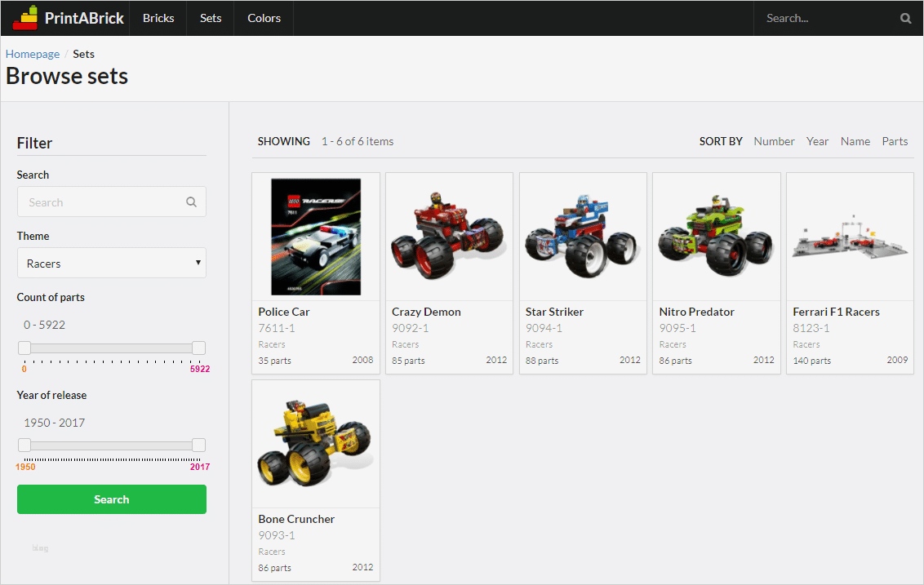Open the Colors menu item
This screenshot has width=924, height=585.
point(264,18)
